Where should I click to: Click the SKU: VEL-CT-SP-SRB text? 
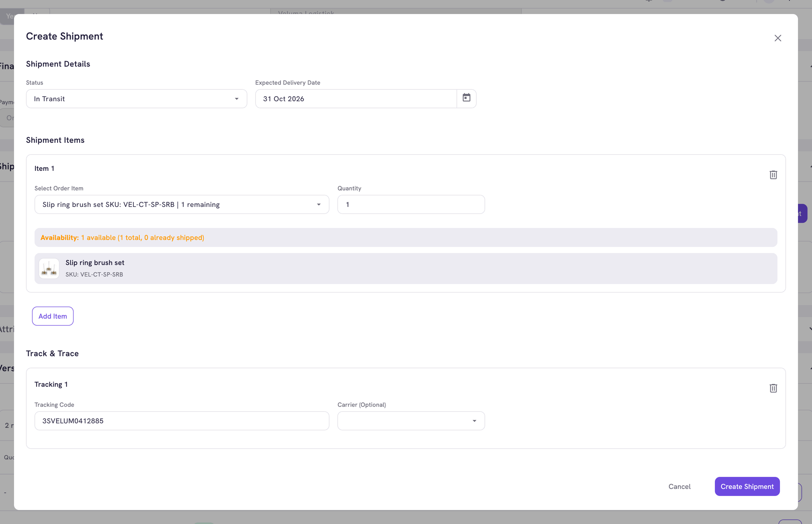[x=94, y=275]
